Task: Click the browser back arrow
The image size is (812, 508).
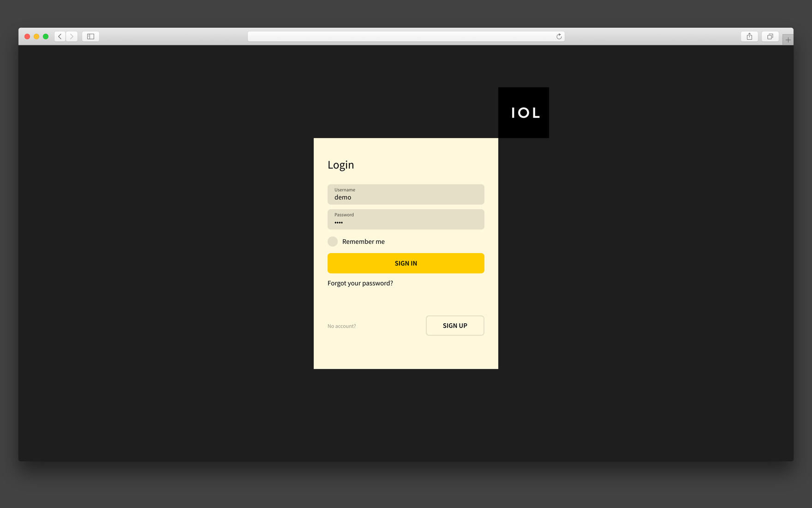Action: [60, 36]
